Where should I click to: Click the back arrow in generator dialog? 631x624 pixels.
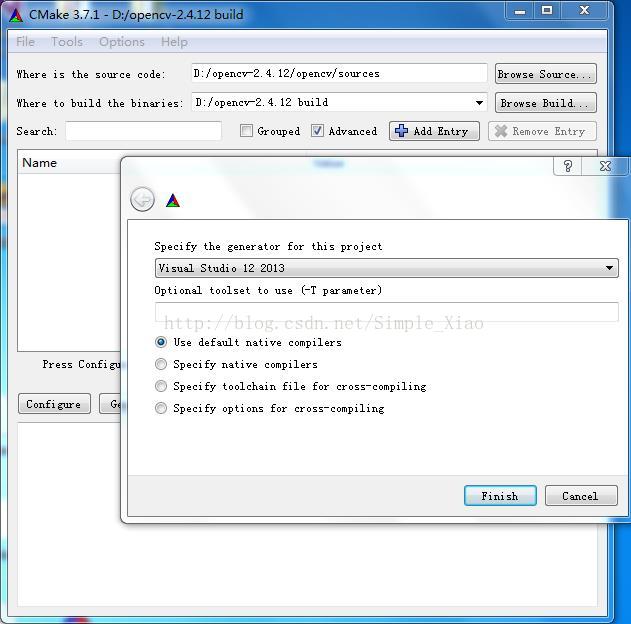coord(142,199)
